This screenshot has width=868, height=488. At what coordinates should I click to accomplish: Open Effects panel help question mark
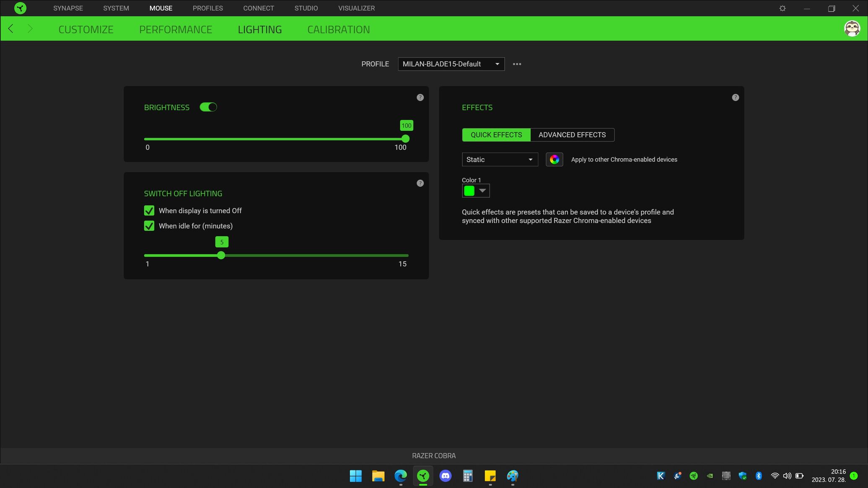tap(735, 98)
